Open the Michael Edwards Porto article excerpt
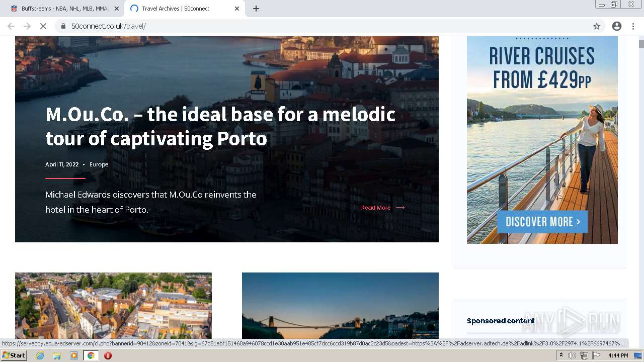The width and height of the screenshot is (644, 362). coord(151,202)
